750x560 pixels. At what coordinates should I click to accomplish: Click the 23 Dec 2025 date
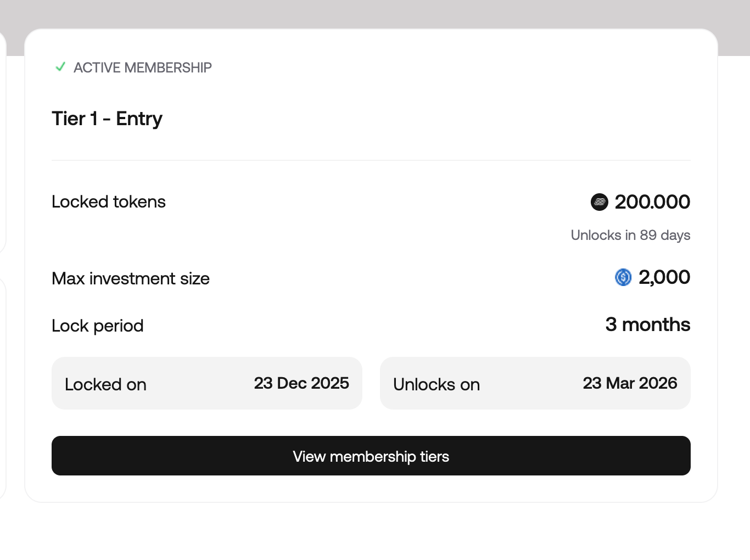click(x=301, y=383)
